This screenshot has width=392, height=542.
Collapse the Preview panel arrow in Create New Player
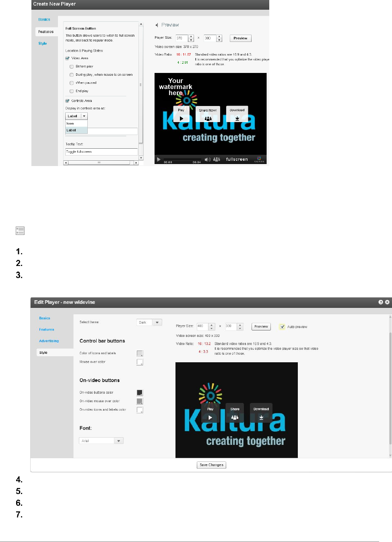[157, 25]
